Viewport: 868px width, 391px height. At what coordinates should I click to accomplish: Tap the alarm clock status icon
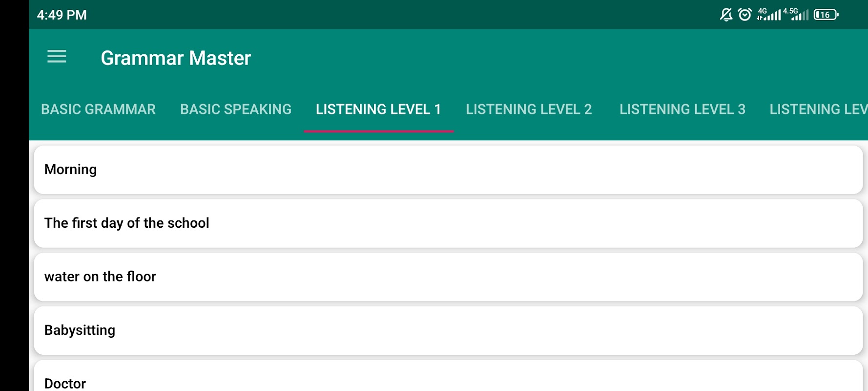coord(744,15)
